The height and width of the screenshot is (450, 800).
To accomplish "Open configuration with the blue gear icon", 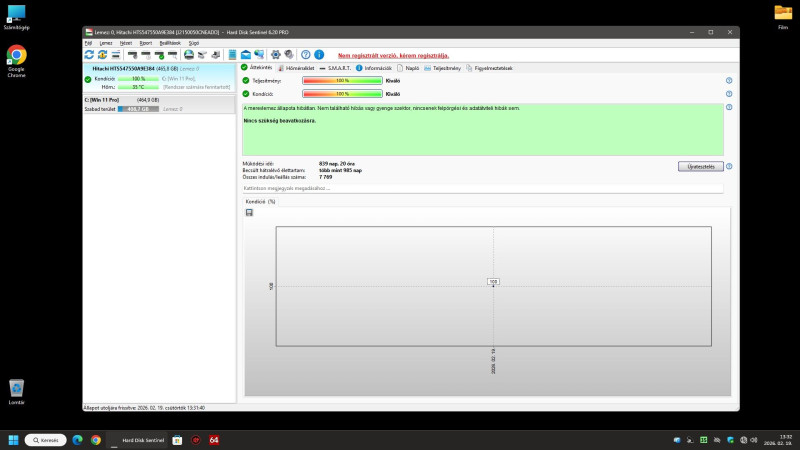I will pyautogui.click(x=276, y=55).
